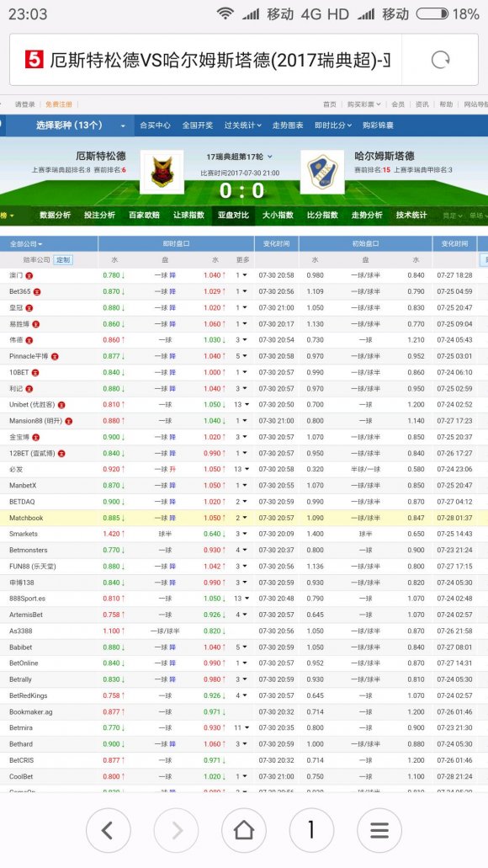The width and height of the screenshot is (488, 868).
Task: Tap the browser forward arrow
Action: pos(176,830)
